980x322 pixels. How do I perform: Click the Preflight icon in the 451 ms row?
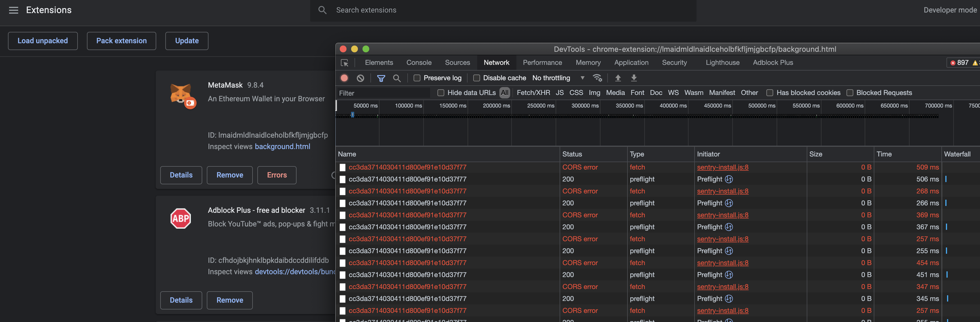point(729,275)
